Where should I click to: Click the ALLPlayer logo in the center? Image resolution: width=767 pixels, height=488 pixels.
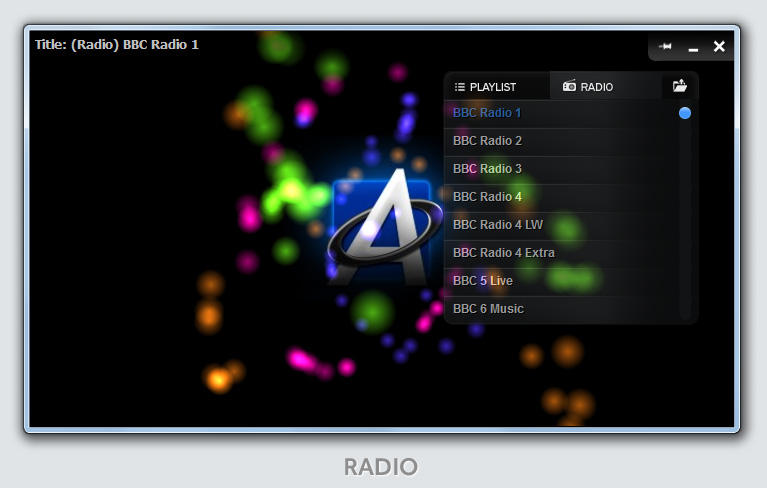pyautogui.click(x=384, y=227)
